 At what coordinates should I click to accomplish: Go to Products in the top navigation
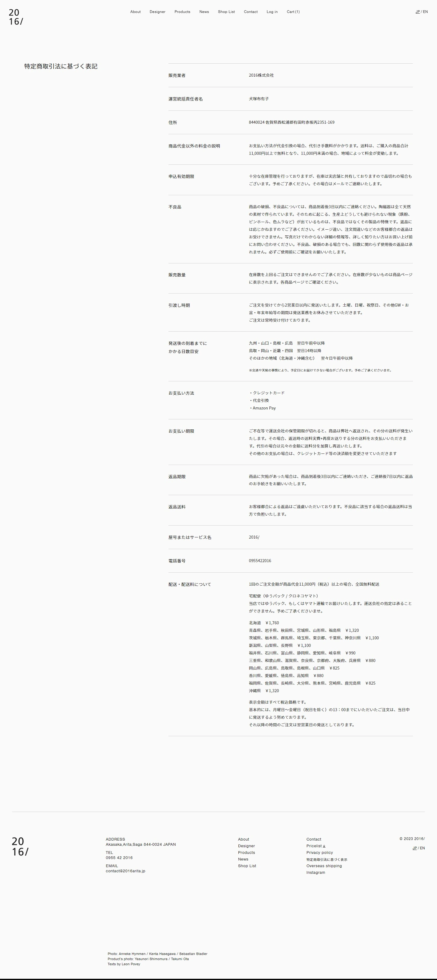point(182,12)
